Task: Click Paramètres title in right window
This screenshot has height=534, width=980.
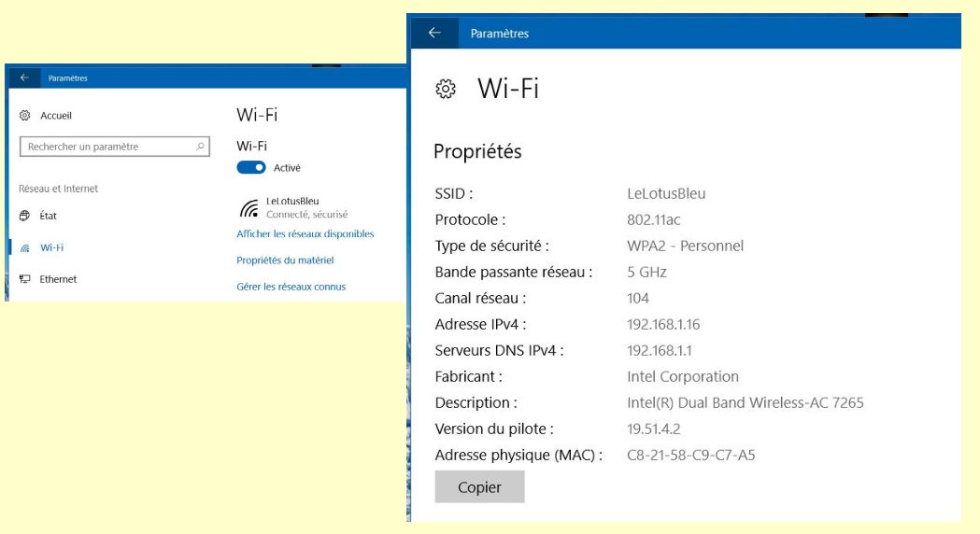Action: point(500,33)
